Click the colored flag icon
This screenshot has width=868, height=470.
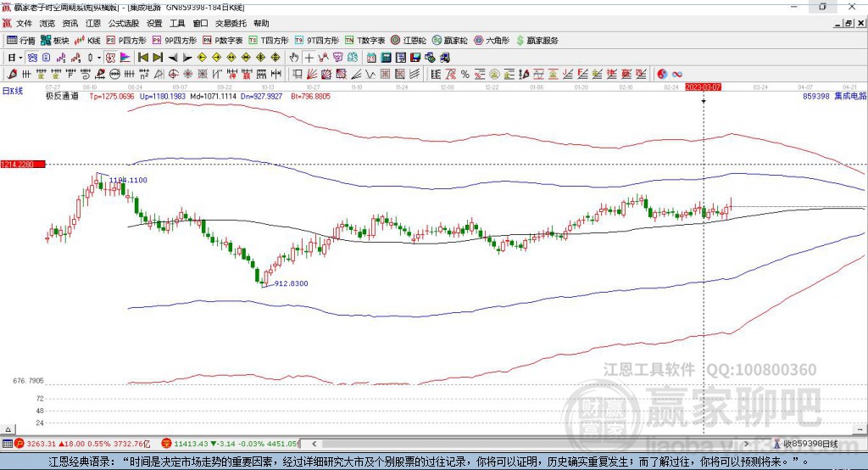click(125, 58)
